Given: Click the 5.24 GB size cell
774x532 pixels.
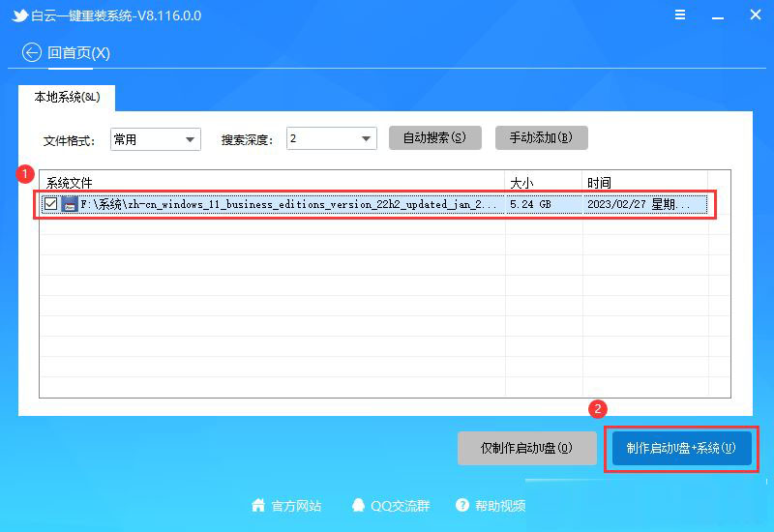Looking at the screenshot, I should [x=530, y=204].
